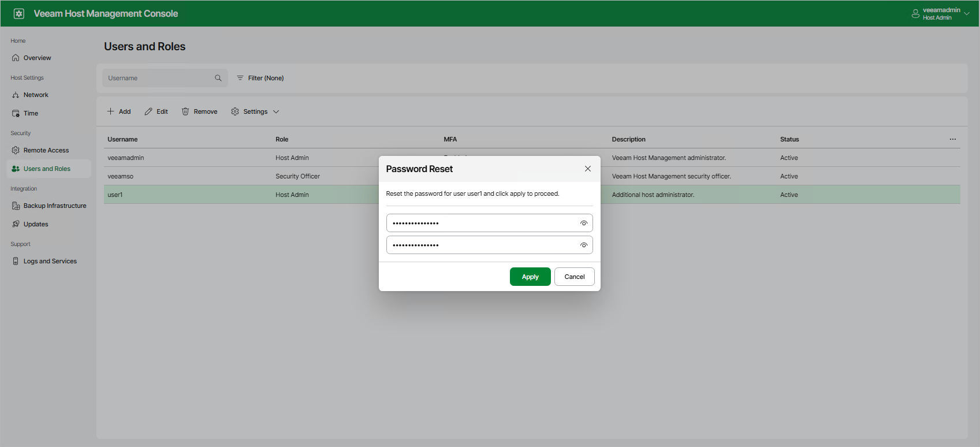
Task: Click the Backup Infrastructure icon
Action: coord(16,206)
